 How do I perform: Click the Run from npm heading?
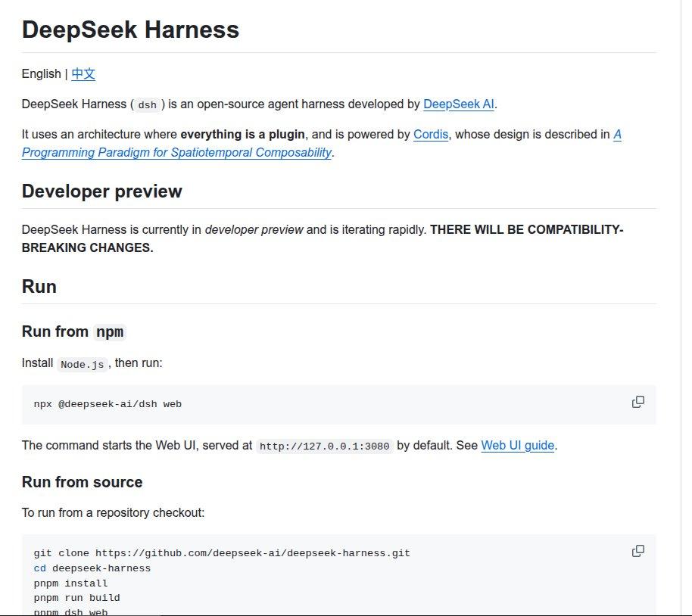tap(73, 331)
